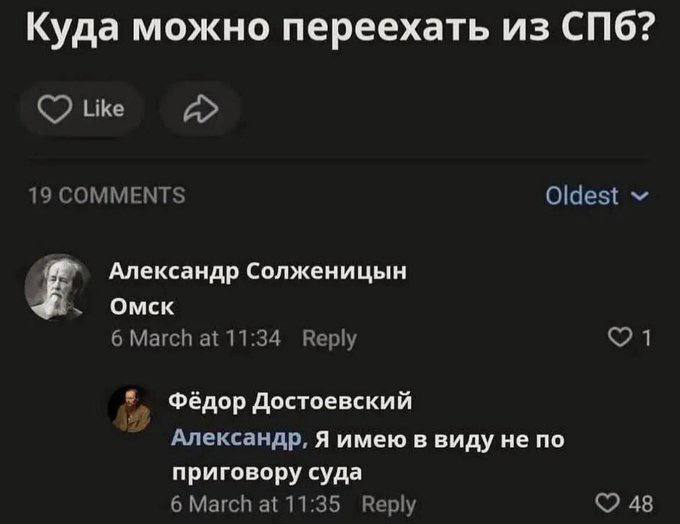This screenshot has width=680, height=524.
Task: Reply to Фёдор Достоевский's comment
Action: click(x=389, y=502)
